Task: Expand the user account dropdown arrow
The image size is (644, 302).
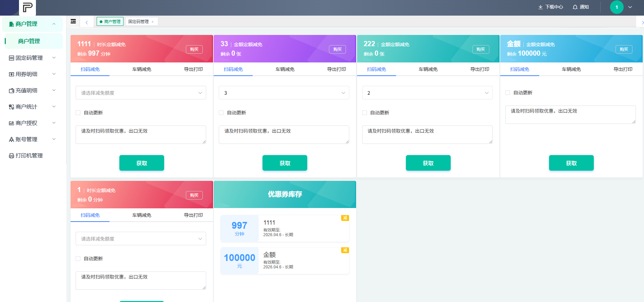Action: pos(630,7)
